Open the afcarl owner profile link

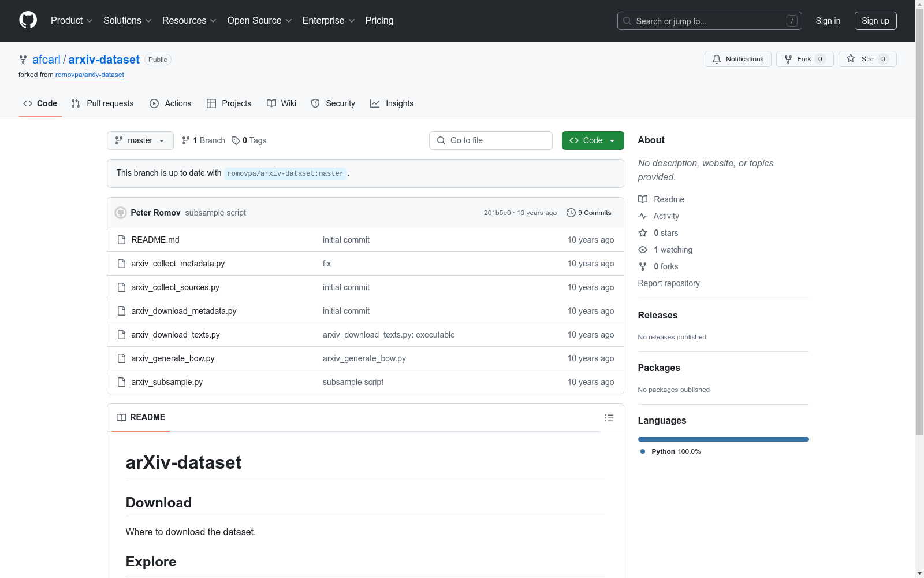[x=46, y=60]
